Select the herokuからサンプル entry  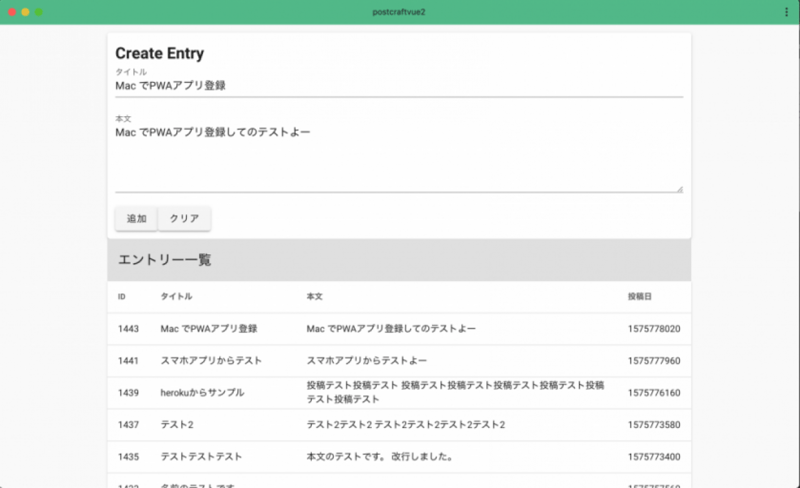click(202, 393)
